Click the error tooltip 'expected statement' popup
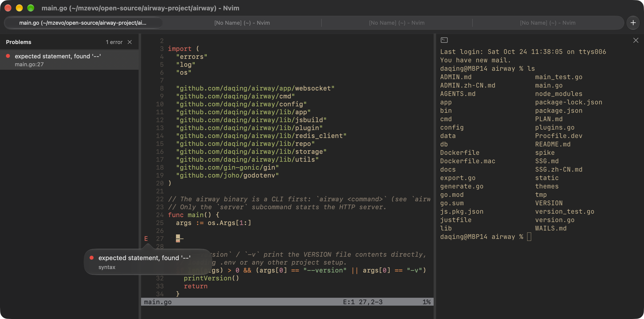This screenshot has width=644, height=319. coord(148,262)
